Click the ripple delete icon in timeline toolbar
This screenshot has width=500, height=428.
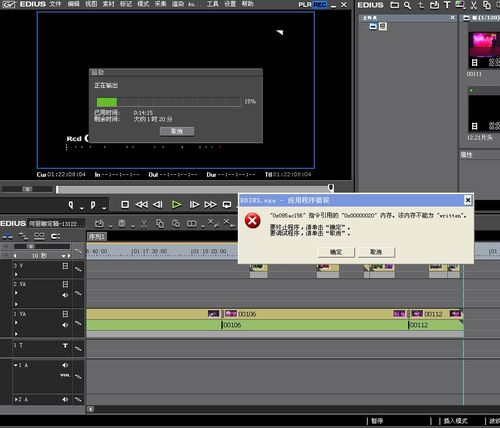(x=229, y=223)
